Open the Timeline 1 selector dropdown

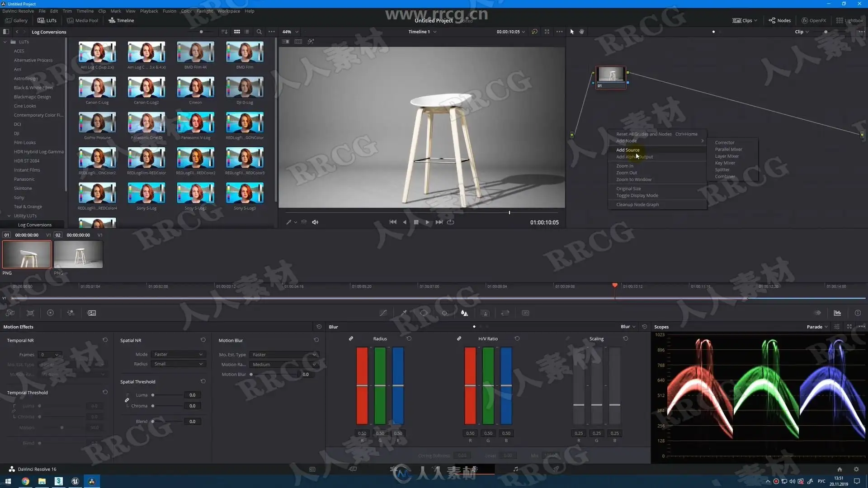(x=423, y=32)
